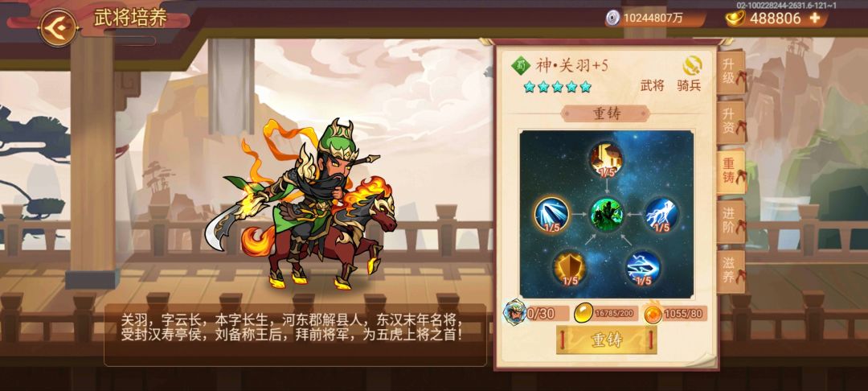868x391 pixels.
Task: Click the yellow stone resource icon
Action: pyautogui.click(x=584, y=313)
